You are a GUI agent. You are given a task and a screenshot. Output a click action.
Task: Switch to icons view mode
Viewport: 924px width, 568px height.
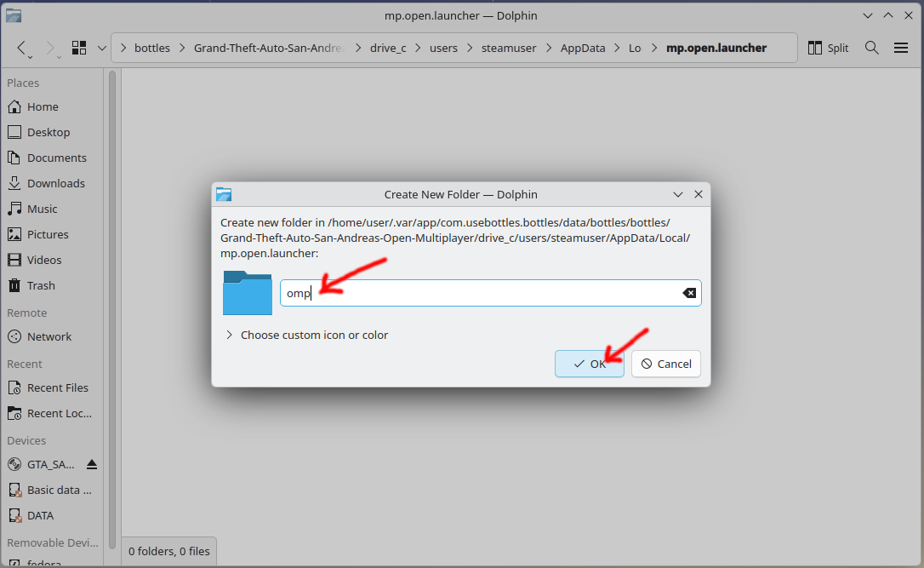point(79,48)
